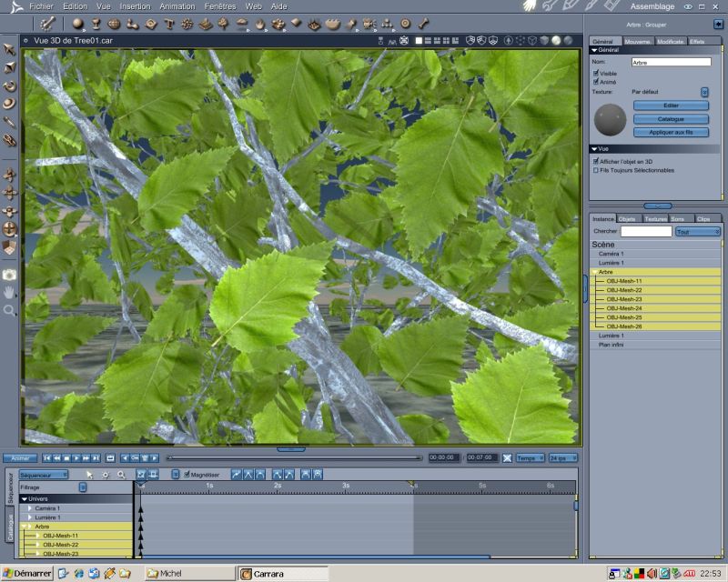Select the arrow selection tool
This screenshot has height=582, width=728.
[x=9, y=49]
